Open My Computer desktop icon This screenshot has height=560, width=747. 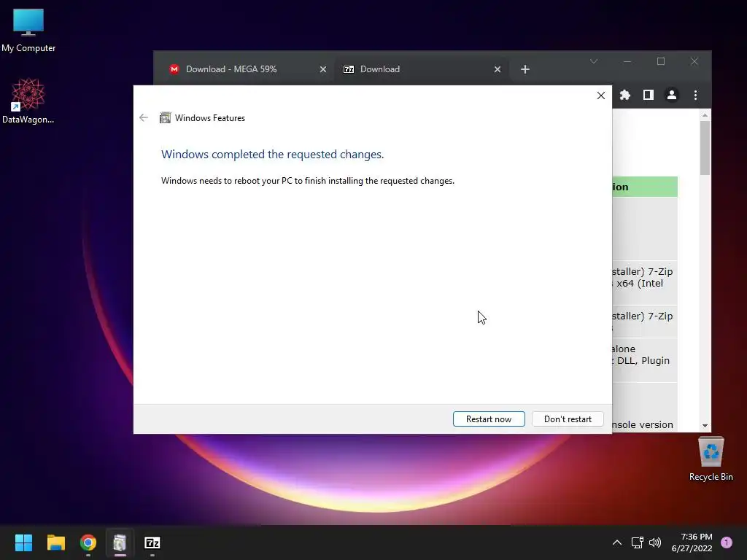click(x=28, y=30)
